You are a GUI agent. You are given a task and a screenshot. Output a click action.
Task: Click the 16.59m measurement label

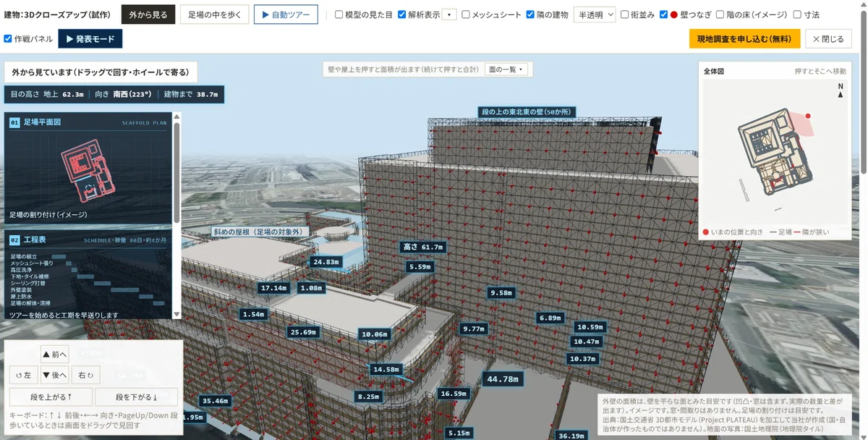[453, 394]
